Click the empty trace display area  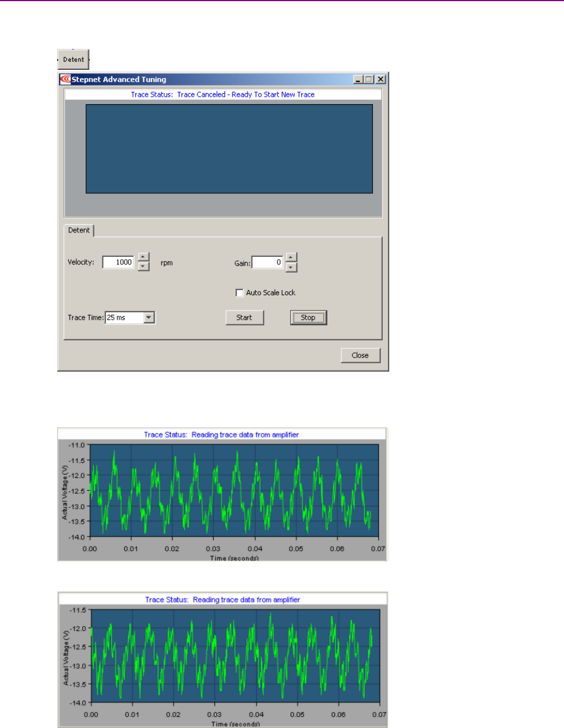(229, 149)
